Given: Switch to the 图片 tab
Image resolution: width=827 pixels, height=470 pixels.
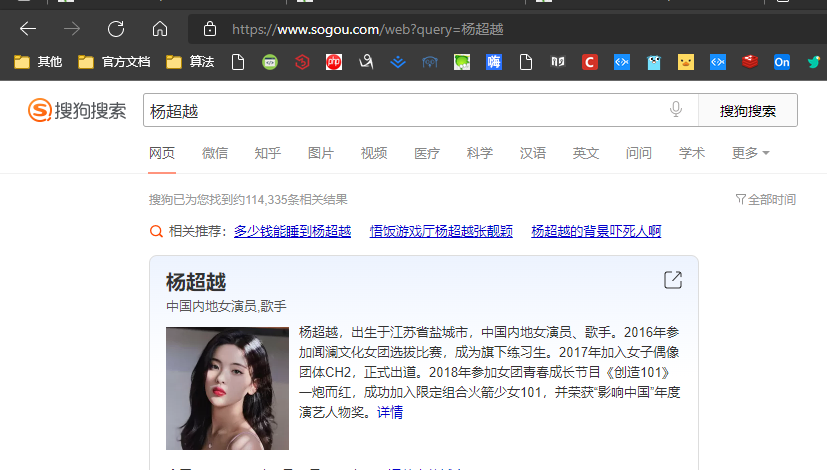Looking at the screenshot, I should click(321, 153).
